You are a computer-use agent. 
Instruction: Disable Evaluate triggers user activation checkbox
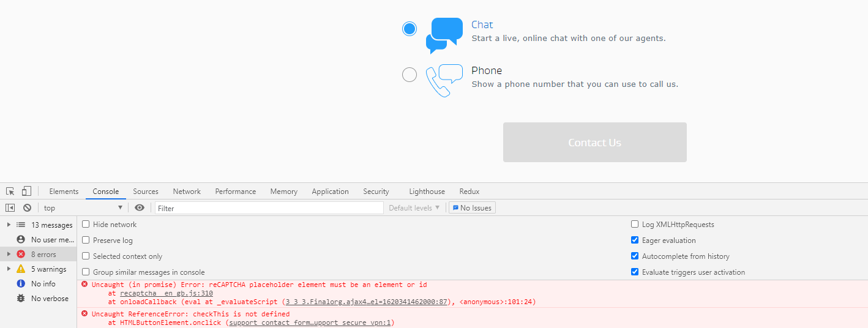635,272
